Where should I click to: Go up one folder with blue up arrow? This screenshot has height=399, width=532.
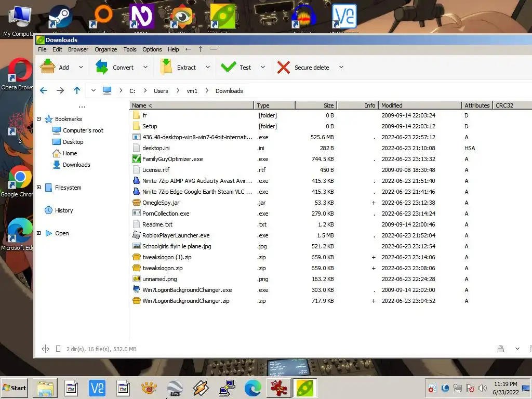[x=77, y=90]
